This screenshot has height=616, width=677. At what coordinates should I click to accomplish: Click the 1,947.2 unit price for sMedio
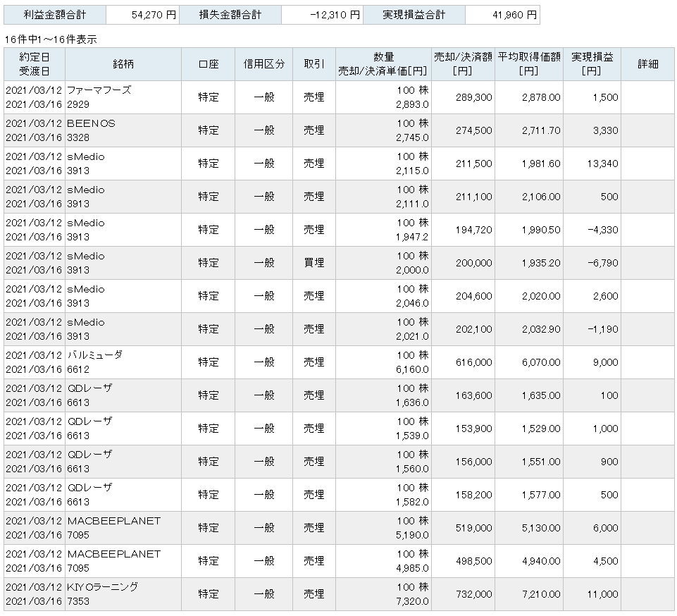pos(412,237)
